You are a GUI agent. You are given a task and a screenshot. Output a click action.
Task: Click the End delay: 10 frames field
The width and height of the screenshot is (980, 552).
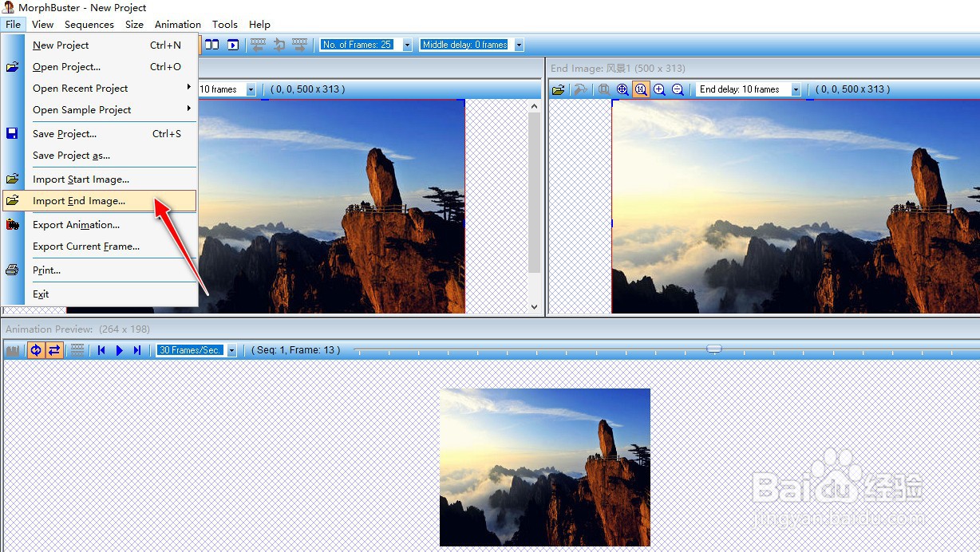(x=743, y=89)
